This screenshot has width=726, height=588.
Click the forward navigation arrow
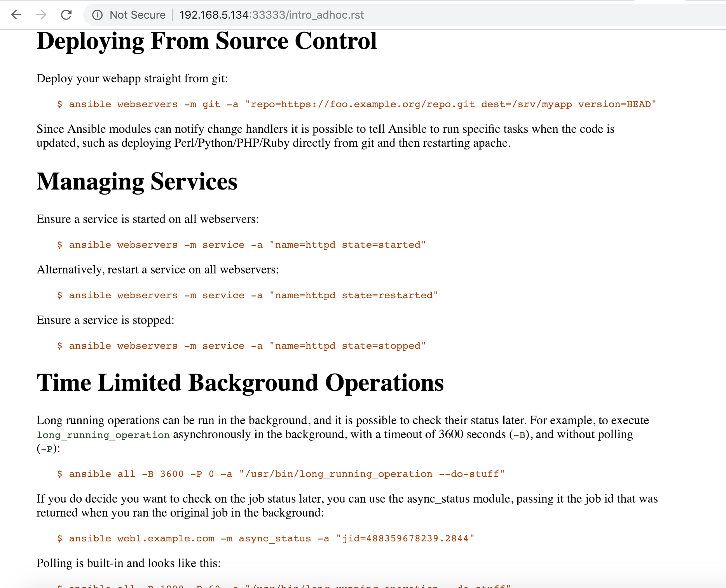point(41,15)
